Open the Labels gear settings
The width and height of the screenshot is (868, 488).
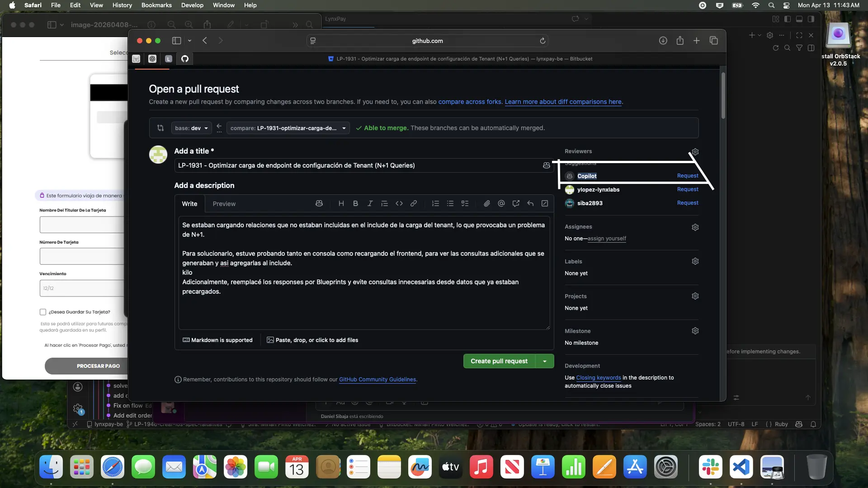(695, 262)
